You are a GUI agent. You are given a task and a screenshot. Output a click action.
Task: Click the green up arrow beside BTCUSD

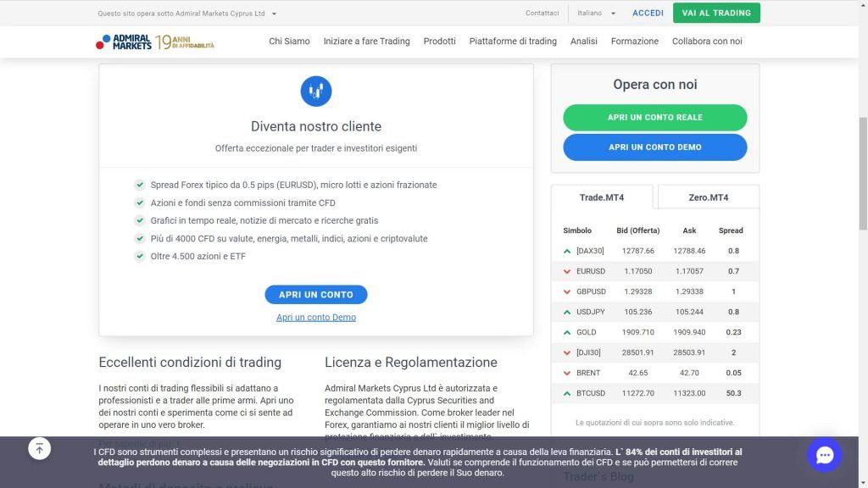[x=567, y=393]
